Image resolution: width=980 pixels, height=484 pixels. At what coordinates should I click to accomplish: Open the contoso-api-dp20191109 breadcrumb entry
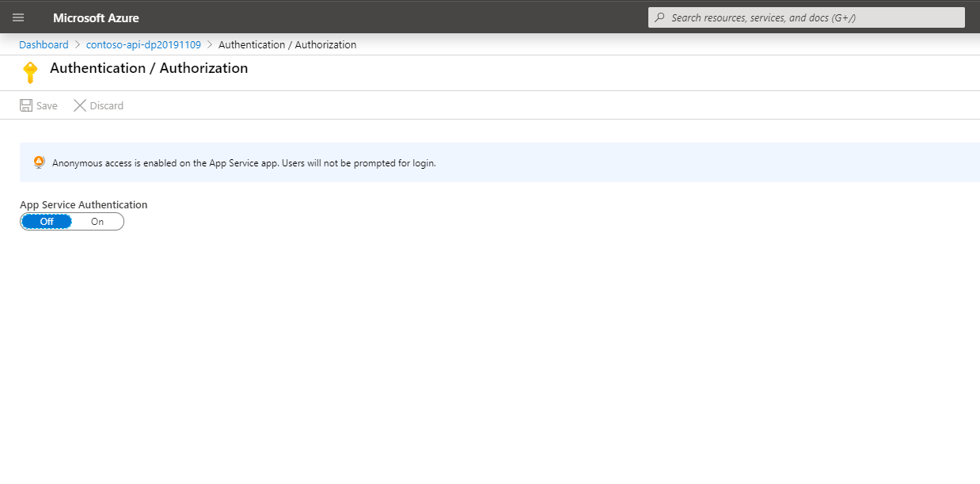coord(142,44)
